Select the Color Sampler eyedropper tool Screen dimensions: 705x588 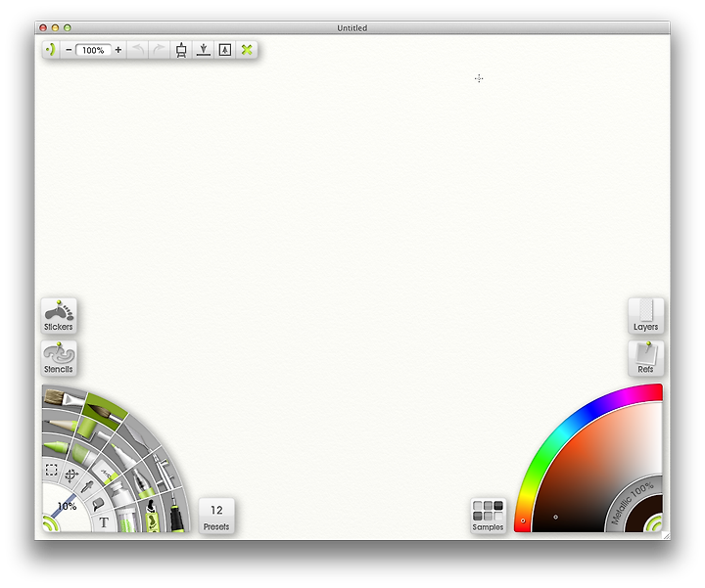(x=88, y=487)
